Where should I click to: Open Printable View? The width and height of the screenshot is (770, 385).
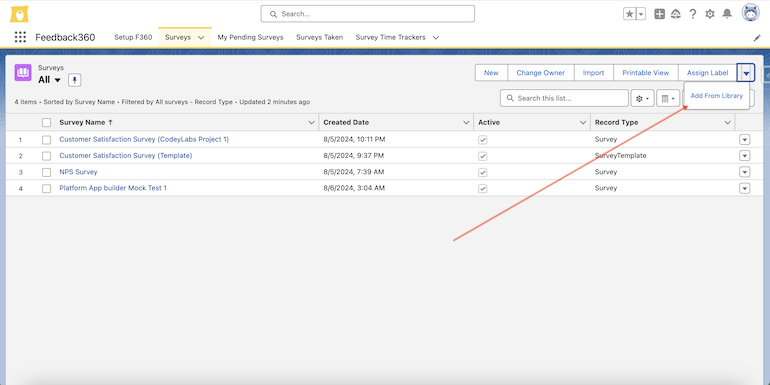pyautogui.click(x=645, y=73)
